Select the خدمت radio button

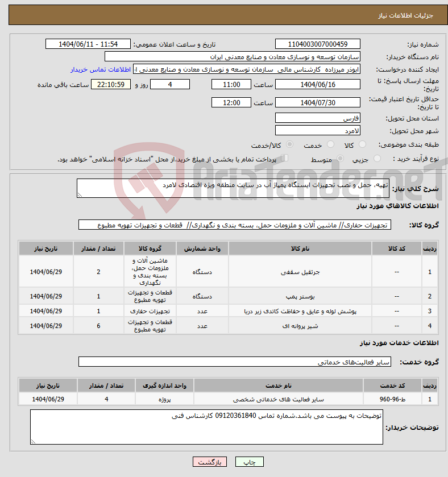click(330, 144)
